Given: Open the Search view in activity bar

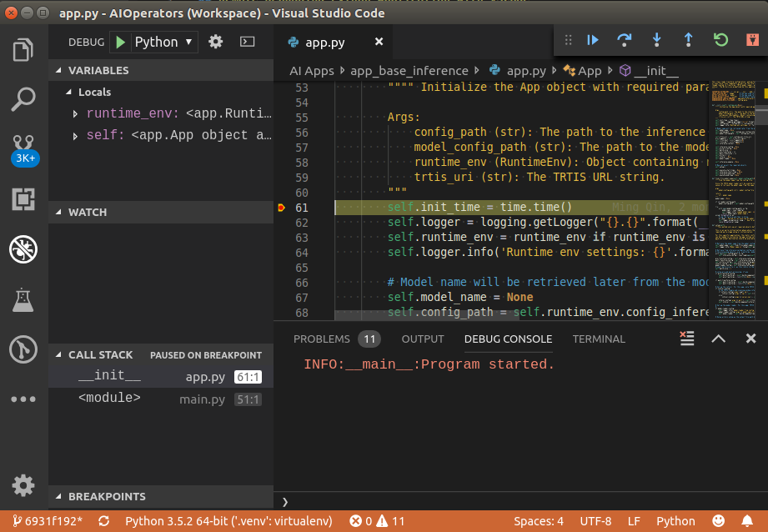Looking at the screenshot, I should [x=23, y=99].
